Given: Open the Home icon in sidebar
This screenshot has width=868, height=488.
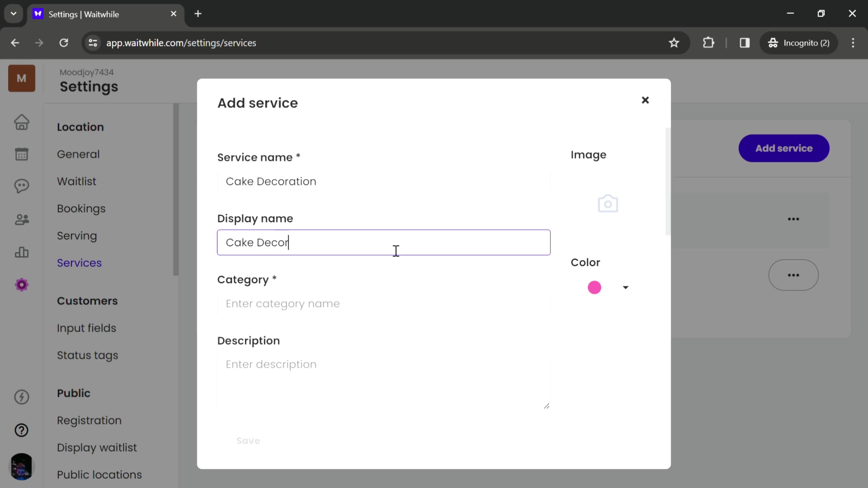Looking at the screenshot, I should click(x=21, y=122).
